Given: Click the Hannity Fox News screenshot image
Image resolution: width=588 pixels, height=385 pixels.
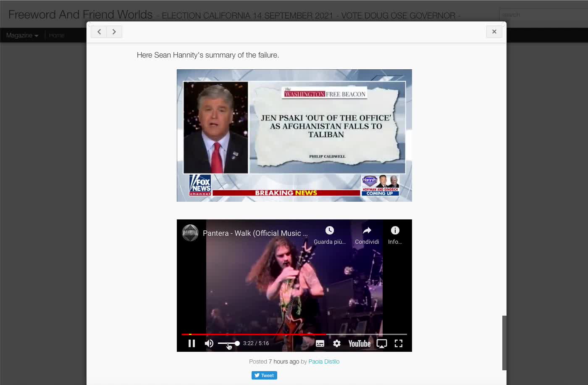Looking at the screenshot, I should coord(294,135).
